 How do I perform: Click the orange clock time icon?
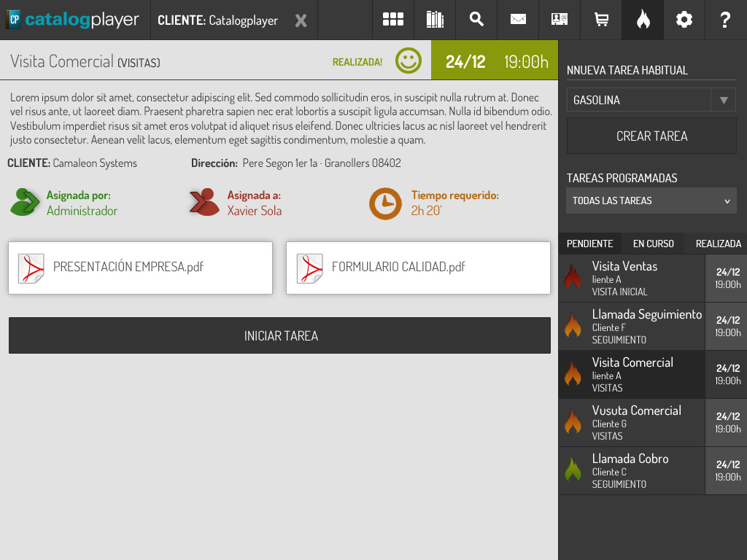(385, 203)
